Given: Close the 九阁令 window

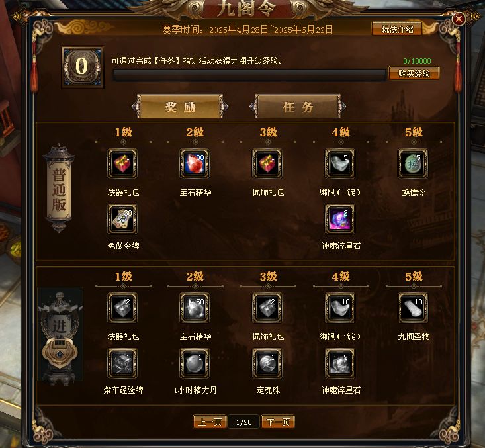Looking at the screenshot, I should (x=459, y=19).
